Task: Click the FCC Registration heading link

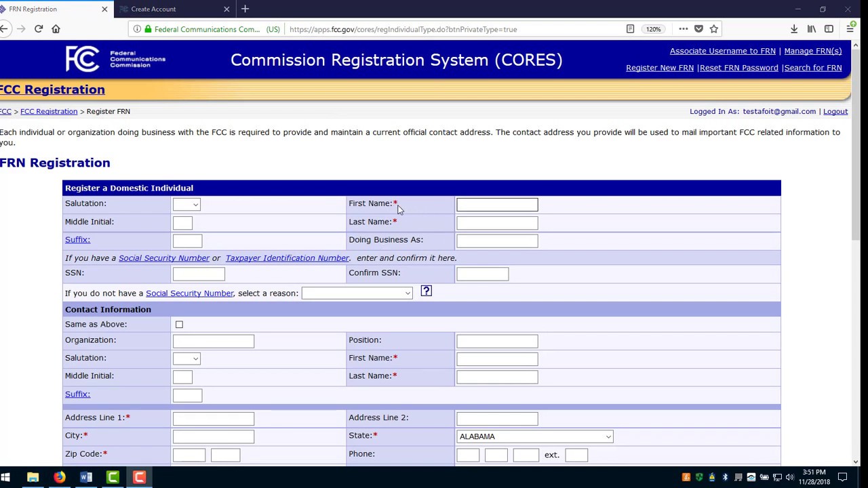Action: click(52, 89)
